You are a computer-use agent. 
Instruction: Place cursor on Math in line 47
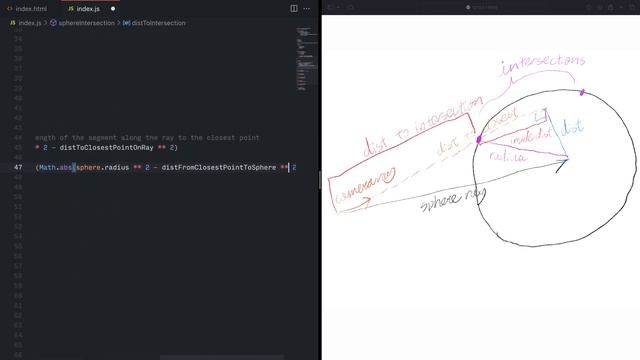(47, 167)
